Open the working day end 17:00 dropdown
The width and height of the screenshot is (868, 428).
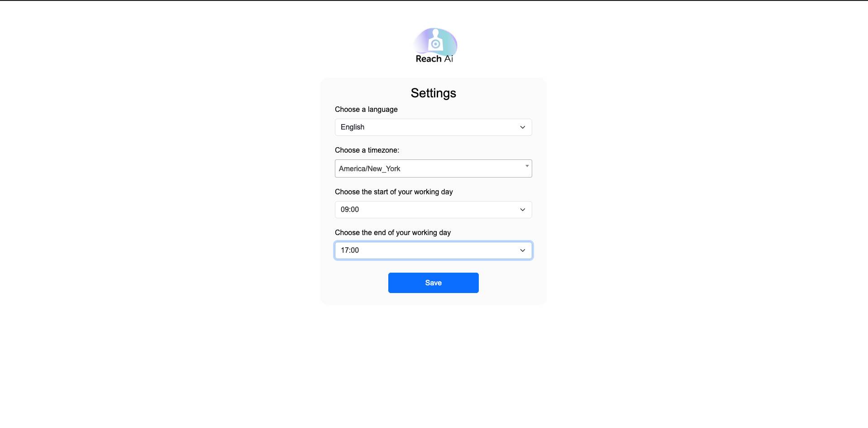point(433,250)
